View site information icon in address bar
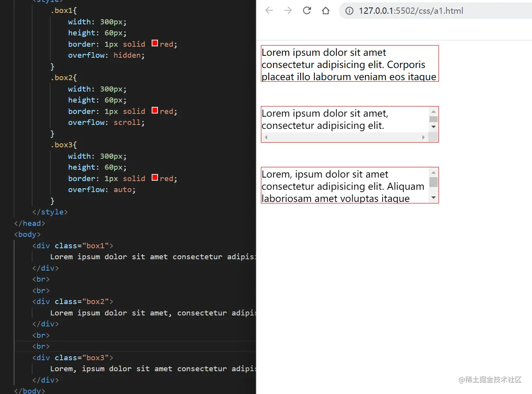This screenshot has height=394, width=532. click(349, 11)
